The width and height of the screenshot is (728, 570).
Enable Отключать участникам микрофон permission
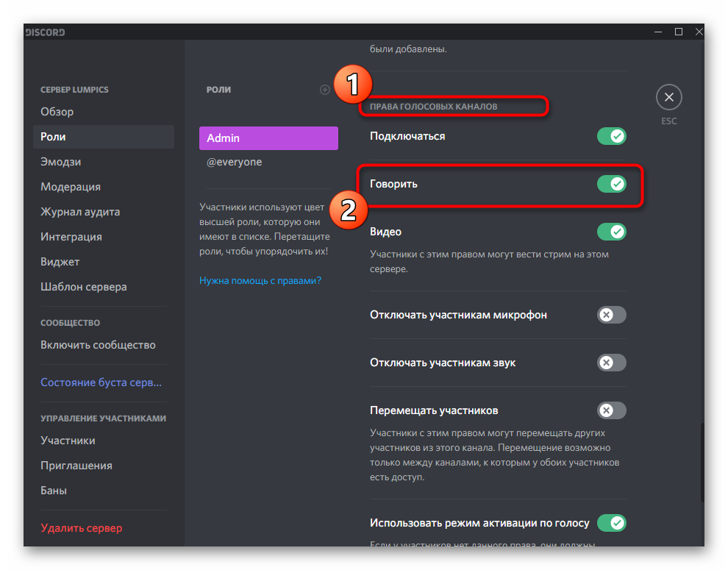tap(611, 315)
